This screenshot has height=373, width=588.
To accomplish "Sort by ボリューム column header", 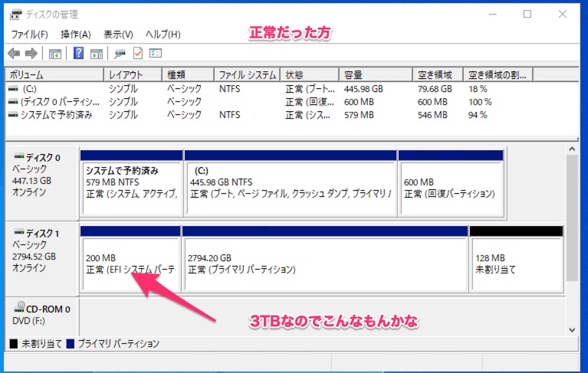I will tap(54, 75).
